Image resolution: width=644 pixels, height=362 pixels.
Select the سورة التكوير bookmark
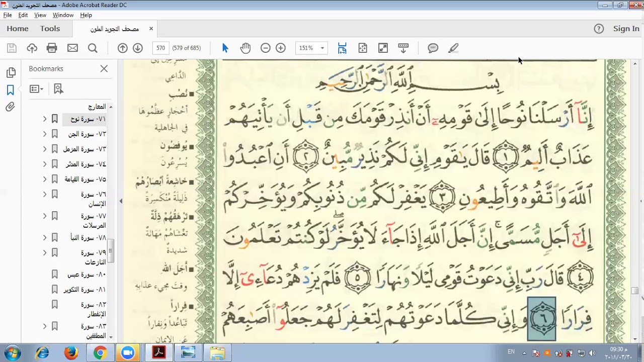click(x=85, y=290)
